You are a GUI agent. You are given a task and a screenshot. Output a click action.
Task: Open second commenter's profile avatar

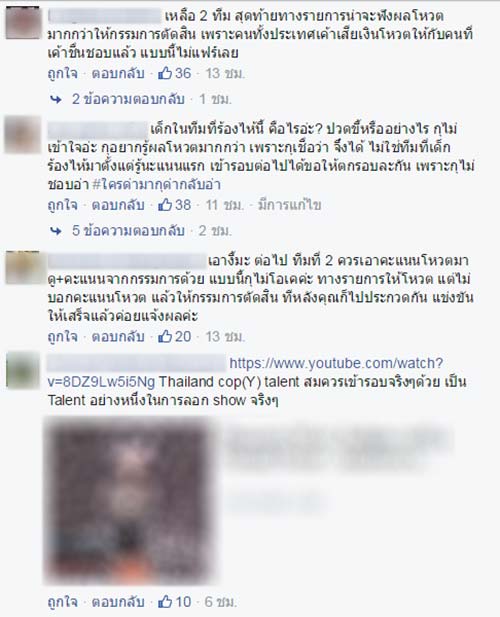coord(23,135)
